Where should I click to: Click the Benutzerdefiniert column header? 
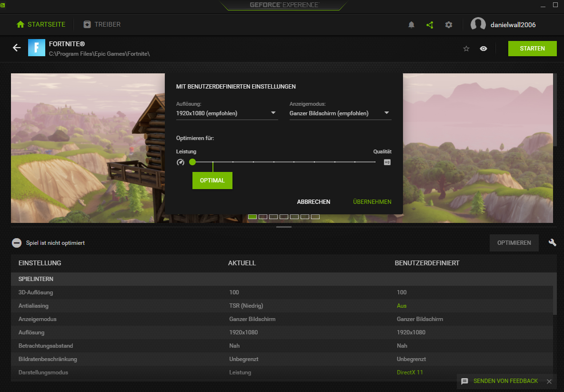click(x=427, y=263)
